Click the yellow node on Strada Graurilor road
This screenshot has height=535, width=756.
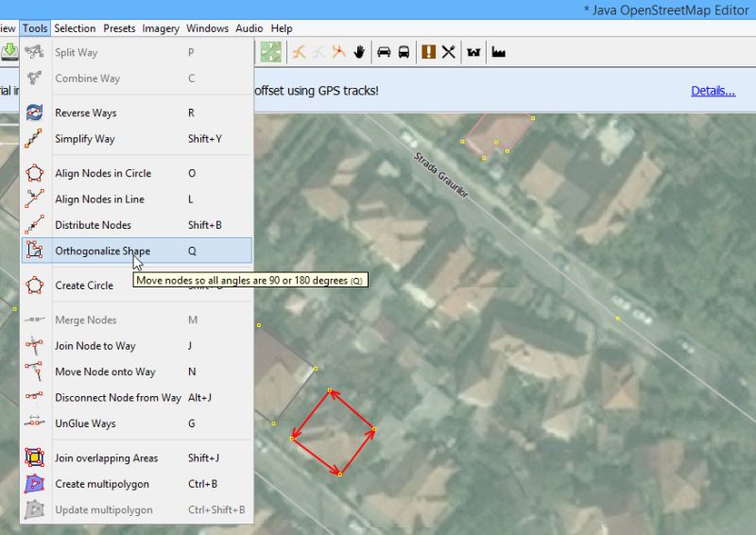coord(618,319)
